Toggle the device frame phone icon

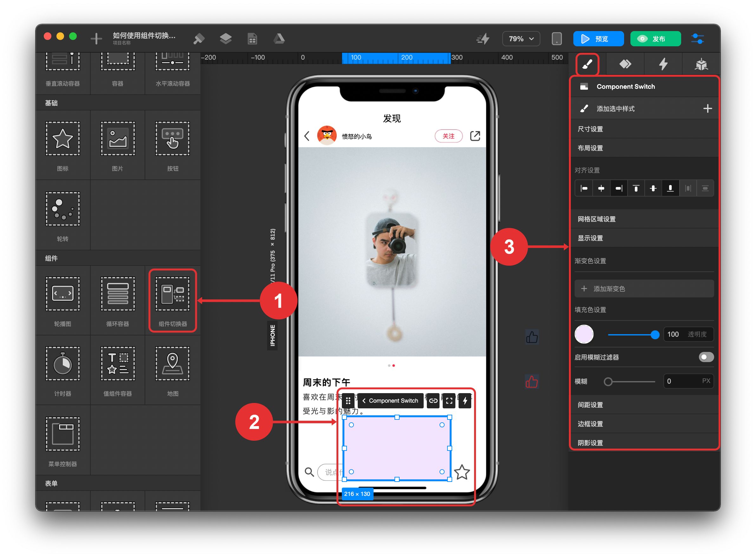[x=557, y=39]
